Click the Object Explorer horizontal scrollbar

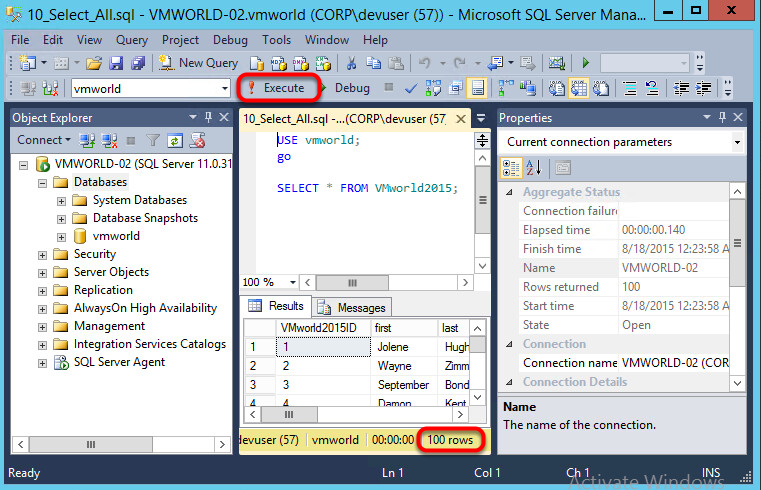(x=121, y=444)
